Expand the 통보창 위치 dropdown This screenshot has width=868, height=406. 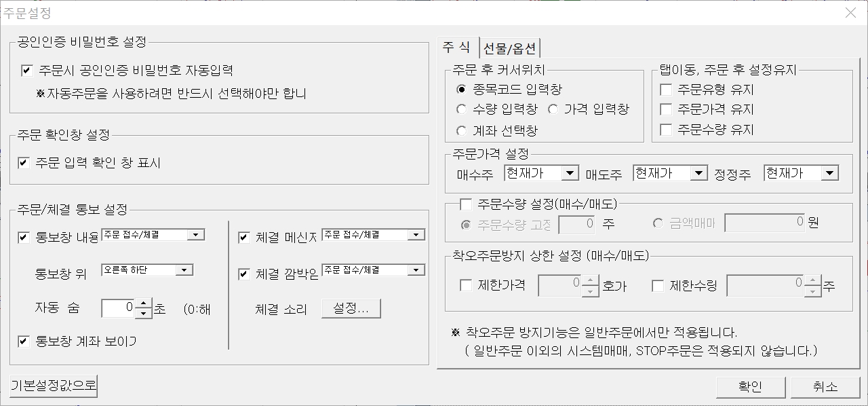[x=184, y=270]
